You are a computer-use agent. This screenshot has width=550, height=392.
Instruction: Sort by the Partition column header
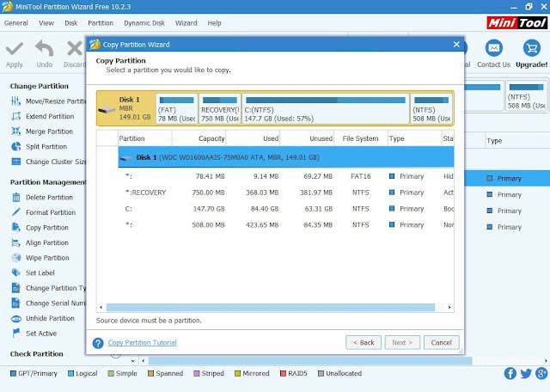[x=144, y=138]
